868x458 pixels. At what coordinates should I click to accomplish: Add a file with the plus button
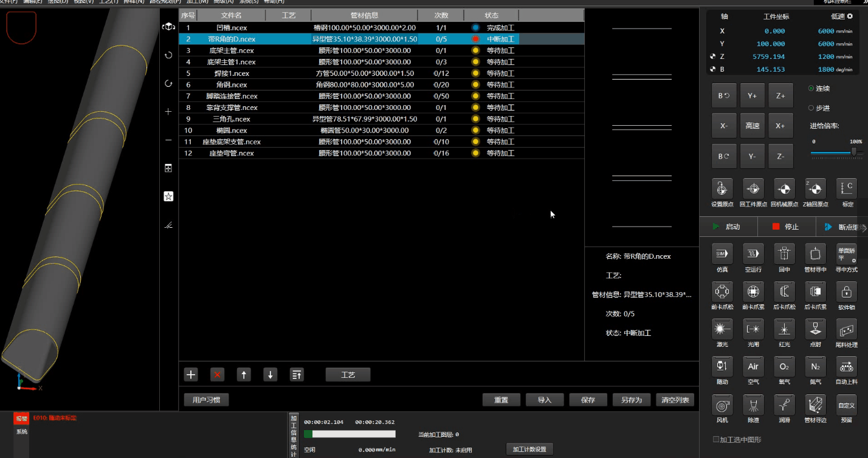coord(191,374)
